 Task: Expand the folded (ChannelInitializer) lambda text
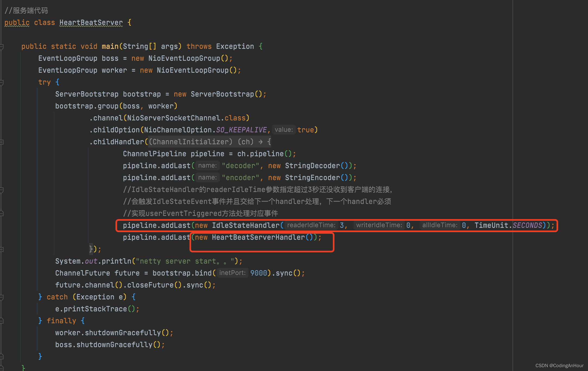(191, 142)
